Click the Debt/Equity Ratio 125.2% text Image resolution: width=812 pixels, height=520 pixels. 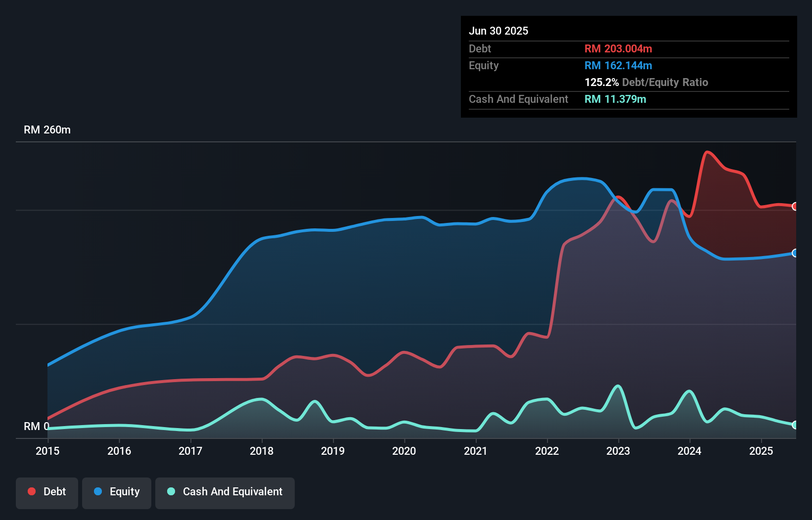click(646, 82)
